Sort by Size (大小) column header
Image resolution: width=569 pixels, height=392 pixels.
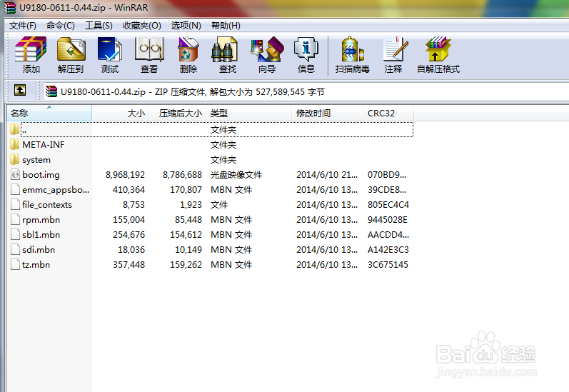coord(121,114)
